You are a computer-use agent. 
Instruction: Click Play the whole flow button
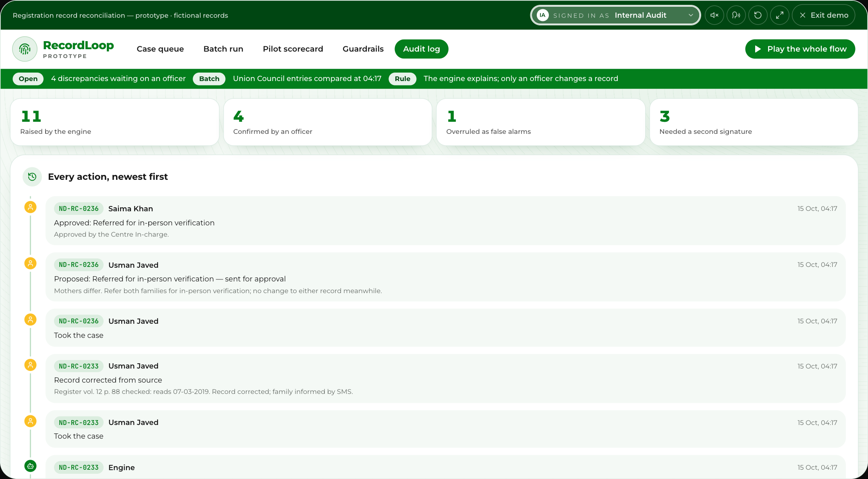800,49
